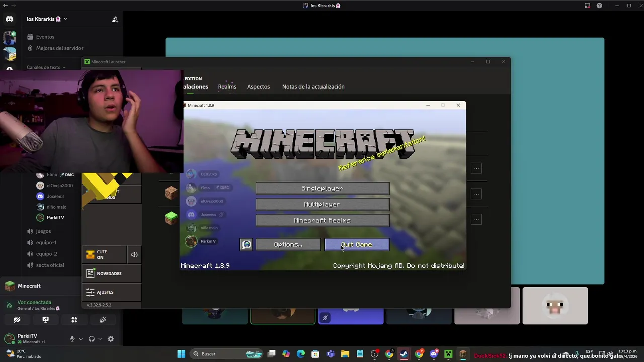This screenshot has height=362, width=644.
Task: Click the sheep avatar participant tile
Action: coord(555,306)
